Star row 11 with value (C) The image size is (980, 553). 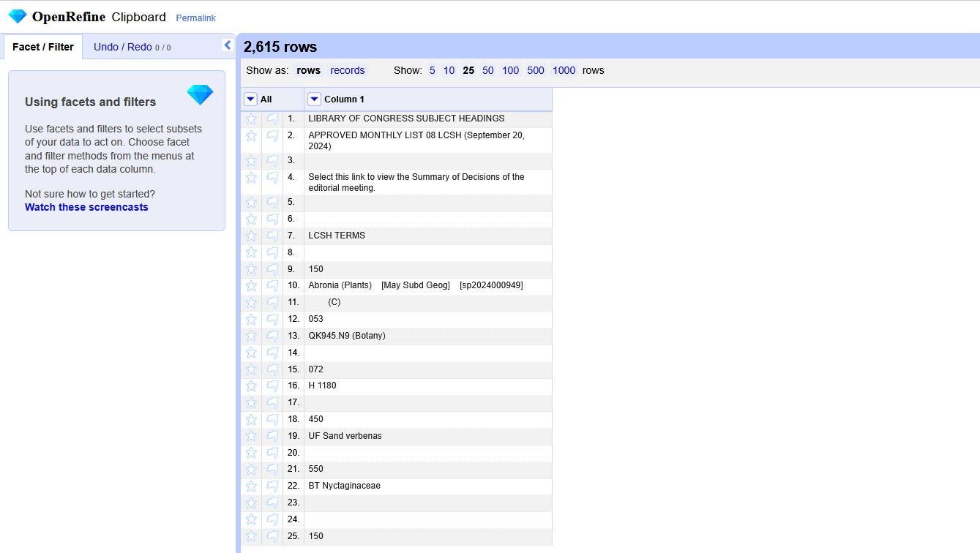251,302
